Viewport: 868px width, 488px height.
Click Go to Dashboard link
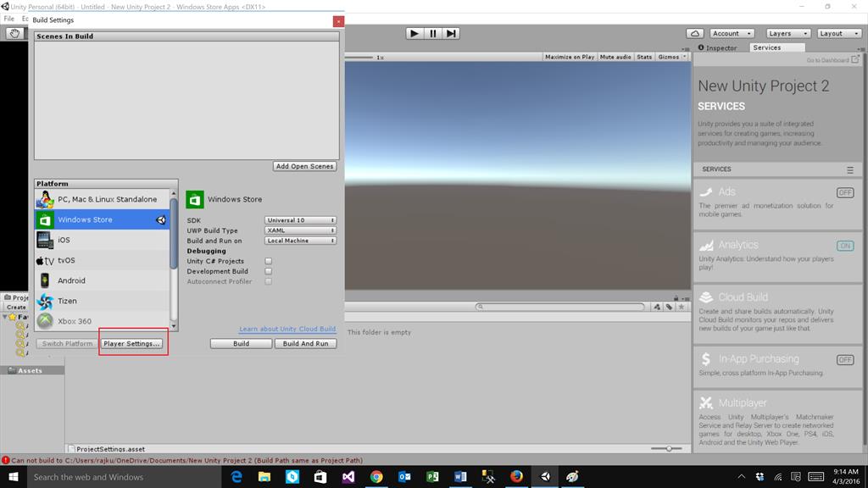tap(832, 60)
